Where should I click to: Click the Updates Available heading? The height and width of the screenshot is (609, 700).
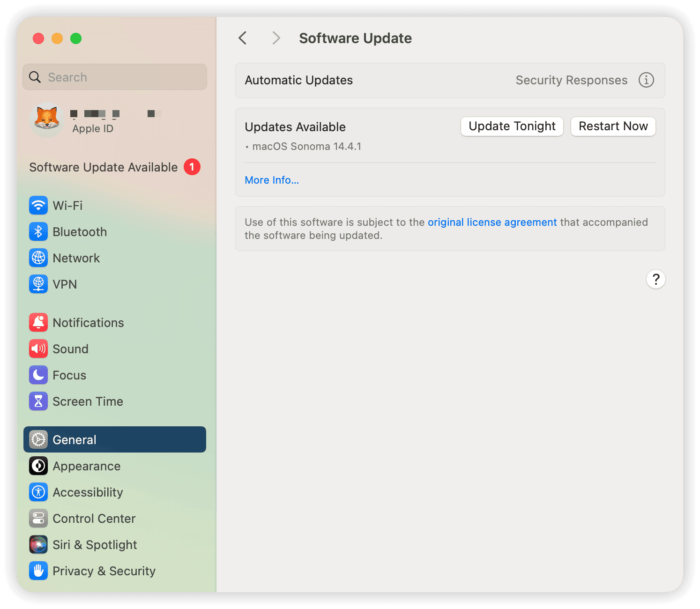[295, 127]
